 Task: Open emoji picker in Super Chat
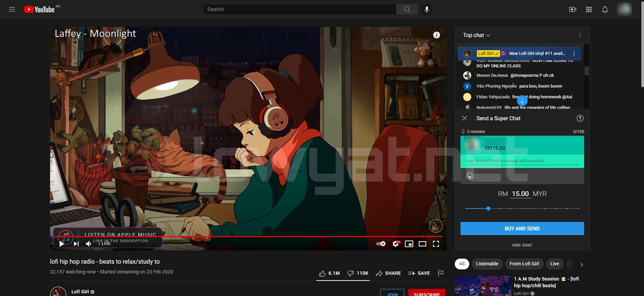click(470, 176)
